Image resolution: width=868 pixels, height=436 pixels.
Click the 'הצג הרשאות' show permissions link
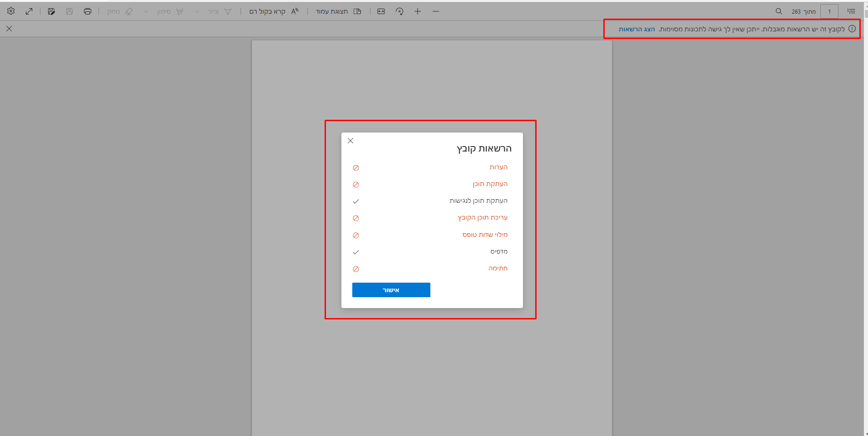click(636, 29)
